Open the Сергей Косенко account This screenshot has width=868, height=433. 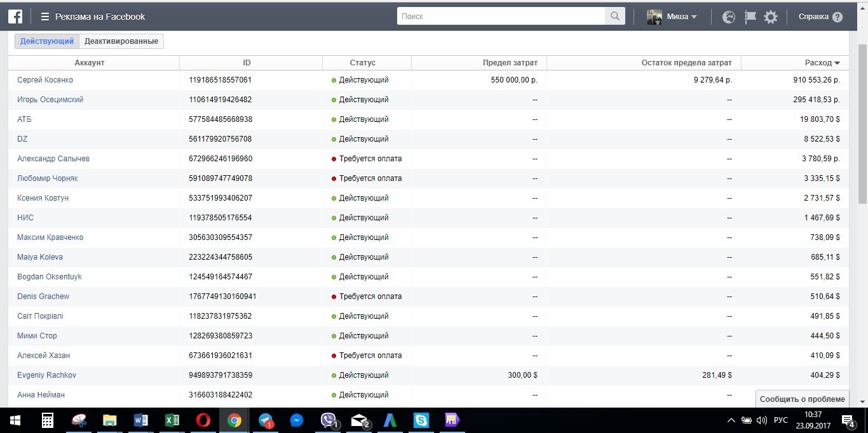pyautogui.click(x=45, y=80)
